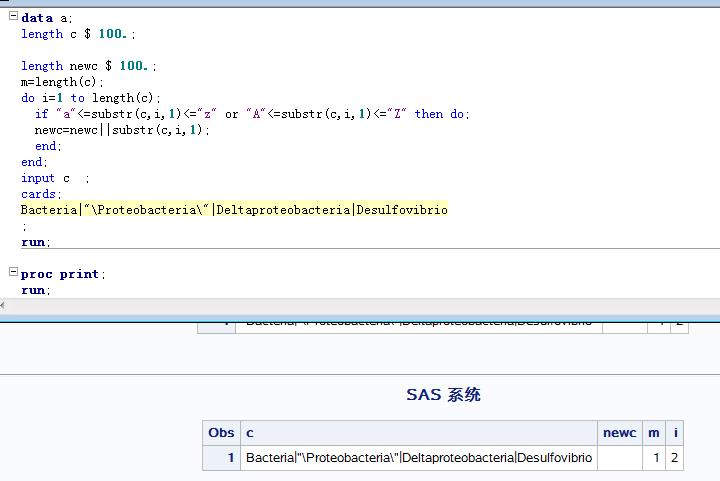Click the 'length c $ 100.' code line
Screen dimensions: 720x481
tap(78, 34)
